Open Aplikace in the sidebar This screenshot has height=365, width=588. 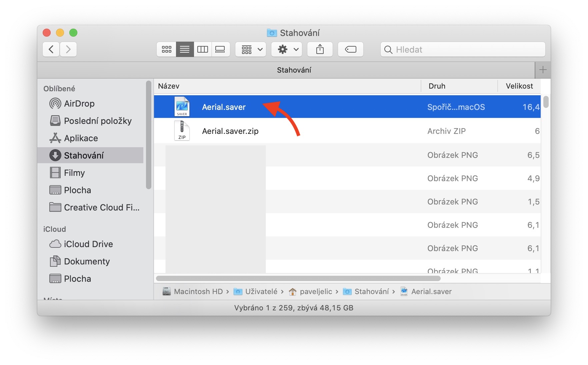(91, 138)
